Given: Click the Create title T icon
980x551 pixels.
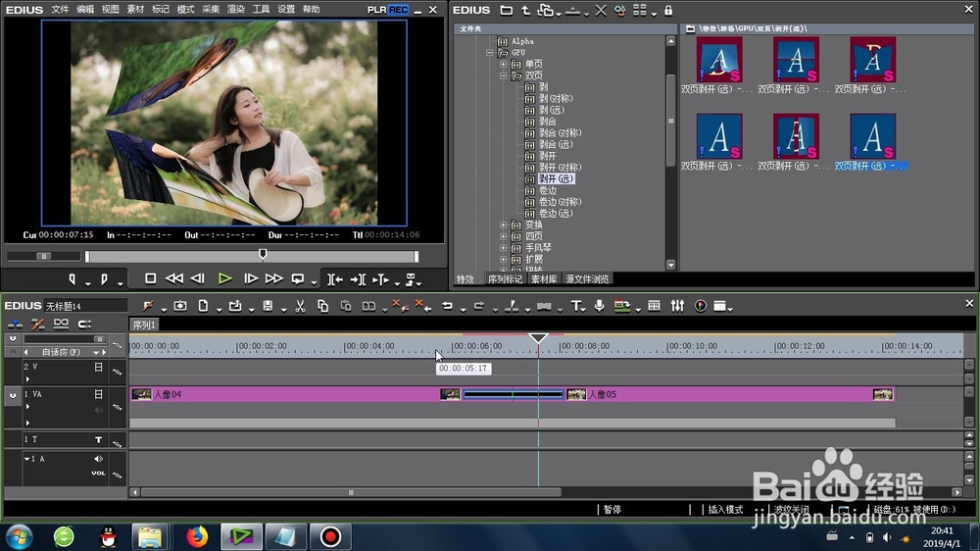Looking at the screenshot, I should tap(575, 306).
